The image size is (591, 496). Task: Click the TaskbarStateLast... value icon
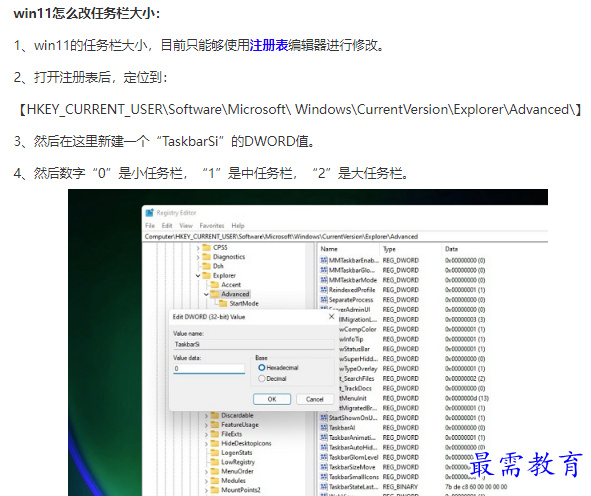tap(324, 486)
